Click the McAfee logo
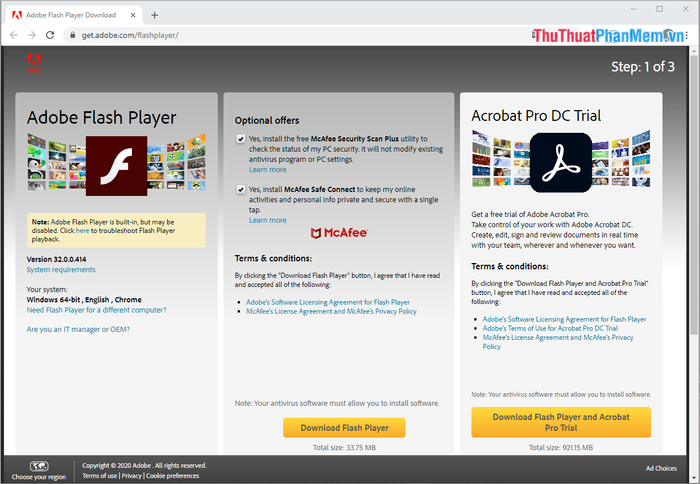 339,233
